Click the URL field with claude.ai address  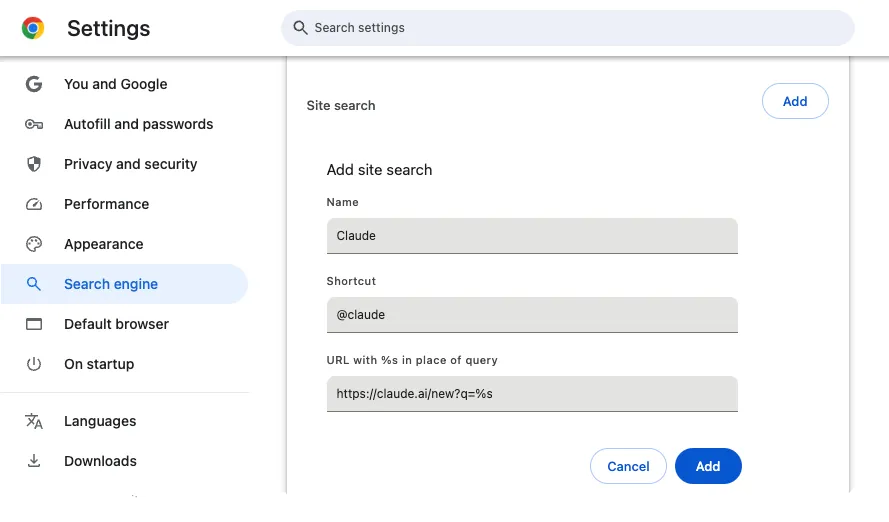click(532, 394)
